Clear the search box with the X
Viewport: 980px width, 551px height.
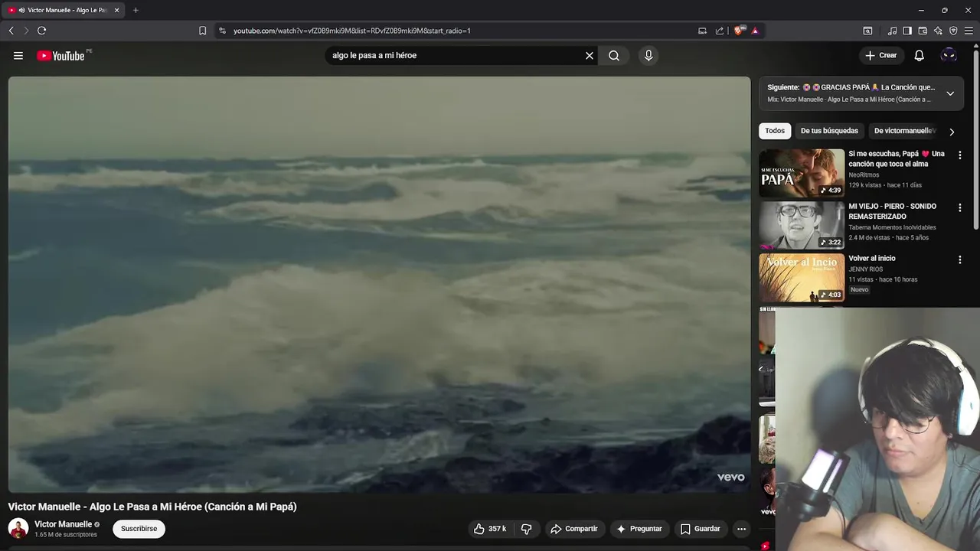pos(590,55)
